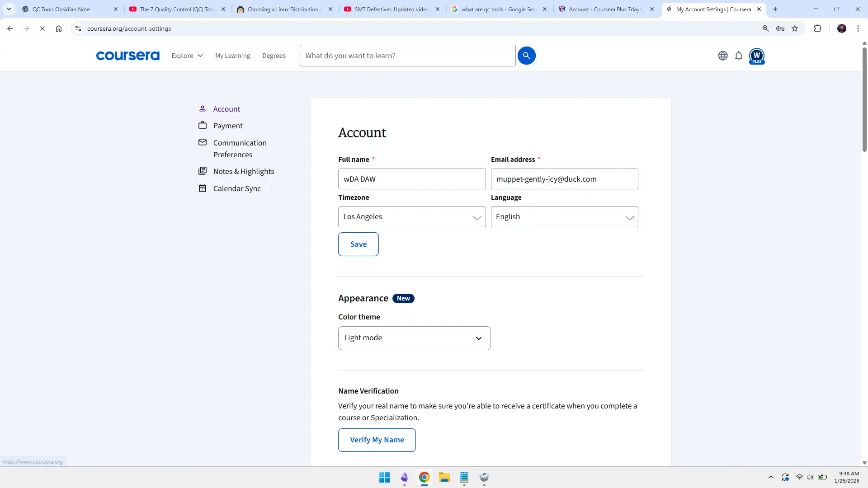868x488 pixels.
Task: Expand the Explore menu
Action: click(187, 56)
